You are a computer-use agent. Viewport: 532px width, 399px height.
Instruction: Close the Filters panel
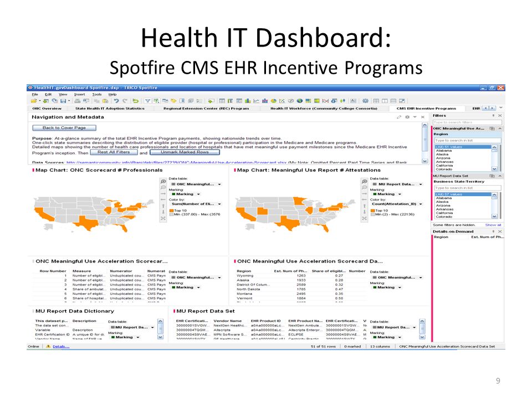tap(500, 116)
